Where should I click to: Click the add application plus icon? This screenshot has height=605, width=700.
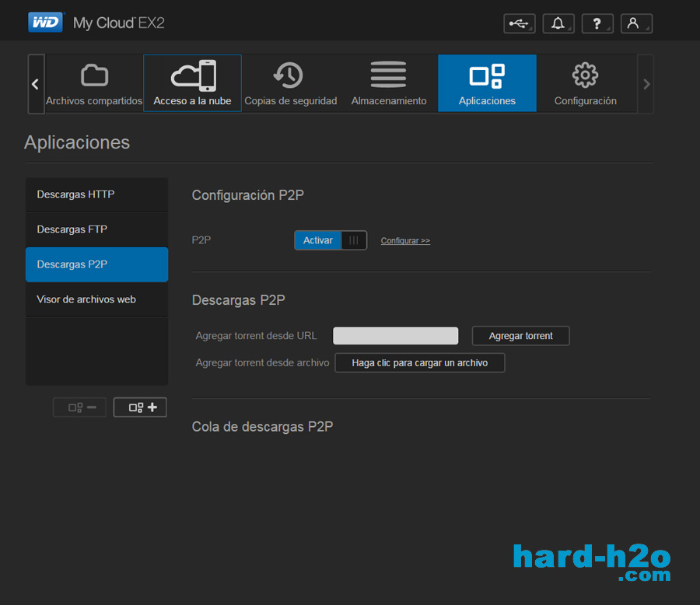pos(140,407)
